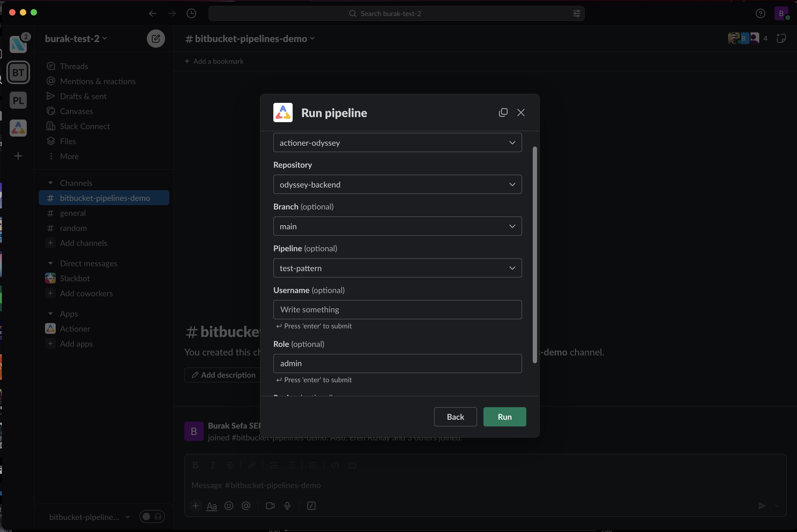
Task: Open the actioner-odyssey workspace dropdown
Action: [397, 143]
